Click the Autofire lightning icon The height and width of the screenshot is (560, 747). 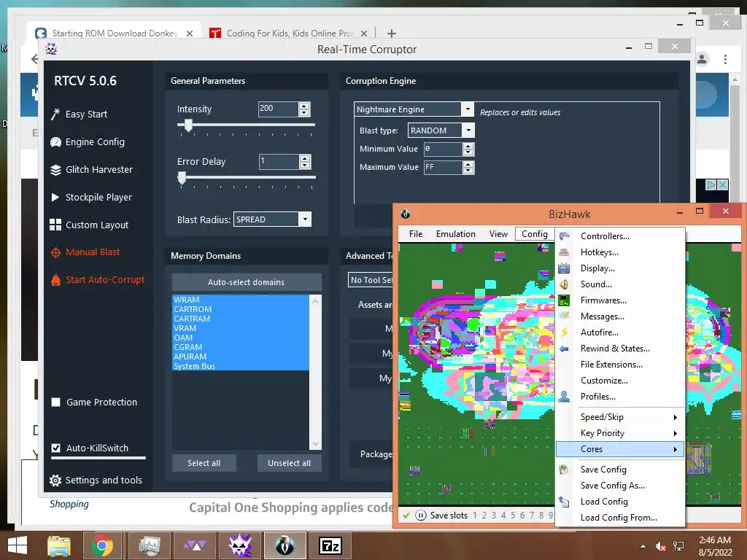tap(564, 332)
